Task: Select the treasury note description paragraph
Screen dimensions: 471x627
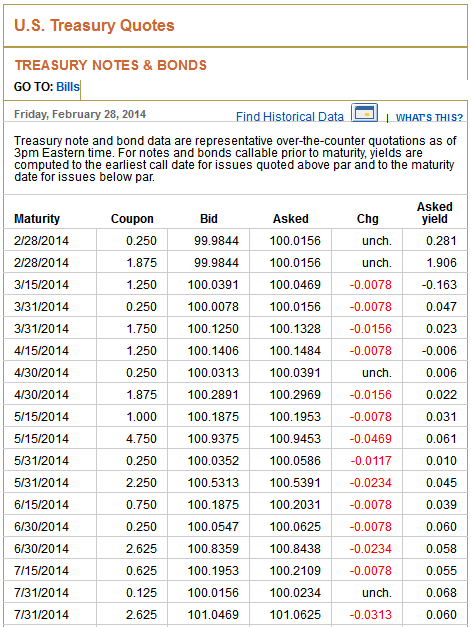Action: point(235,159)
